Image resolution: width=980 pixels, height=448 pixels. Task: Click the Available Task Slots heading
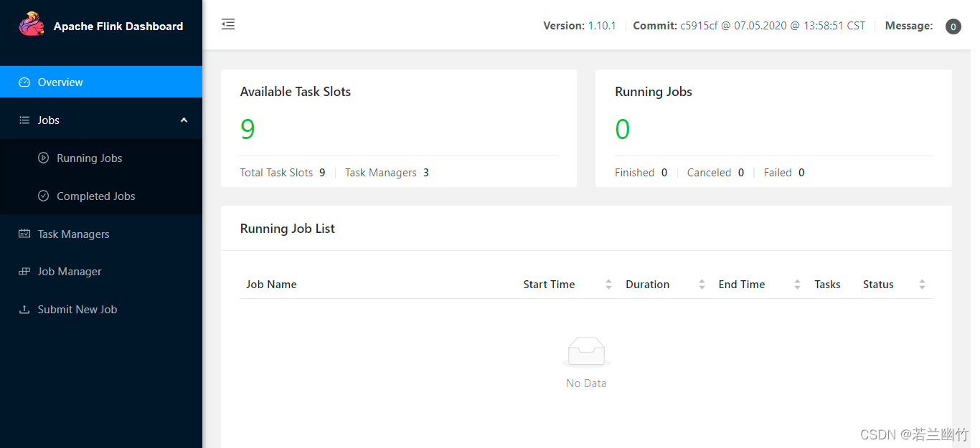coord(296,92)
